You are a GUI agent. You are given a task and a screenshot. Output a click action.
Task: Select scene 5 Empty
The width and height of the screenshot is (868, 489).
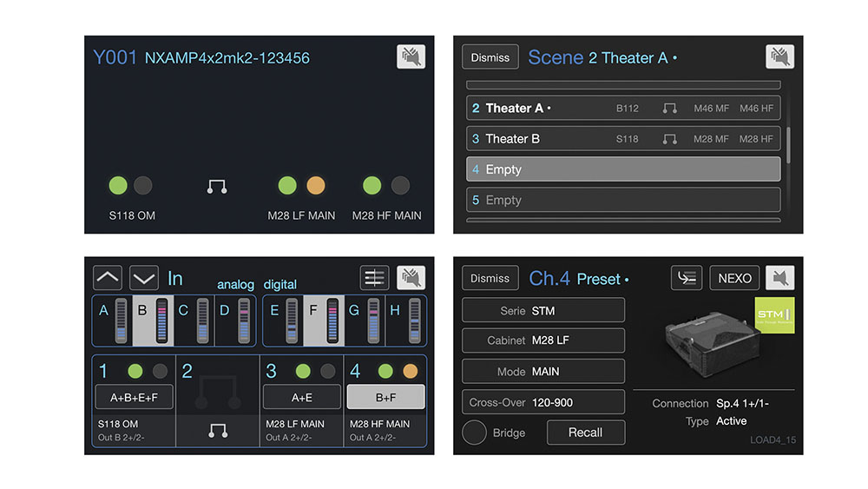(623, 200)
